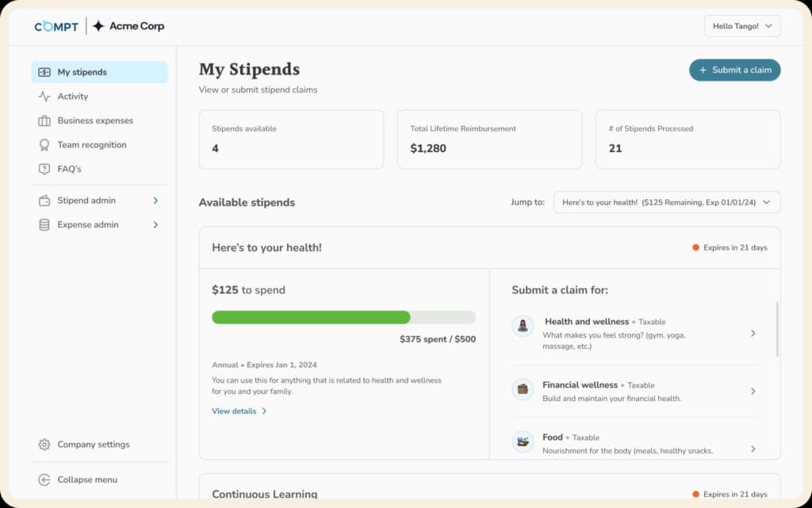The width and height of the screenshot is (812, 508).
Task: Open the Hello Tango! account dropdown
Action: click(741, 25)
